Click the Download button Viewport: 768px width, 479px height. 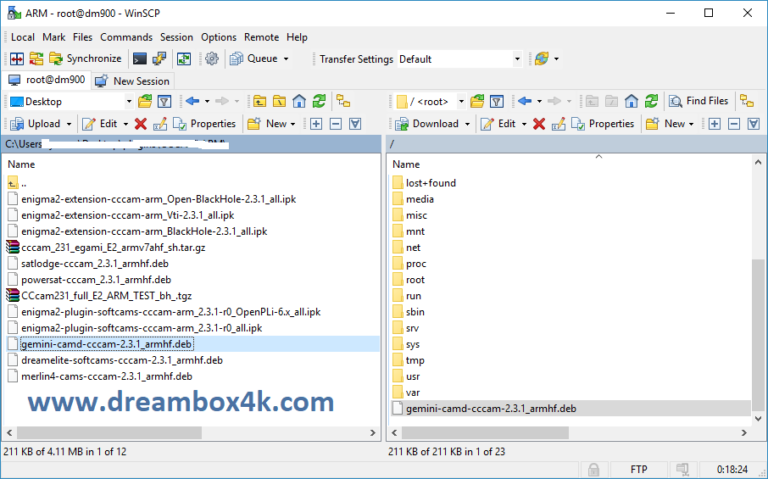pos(427,124)
